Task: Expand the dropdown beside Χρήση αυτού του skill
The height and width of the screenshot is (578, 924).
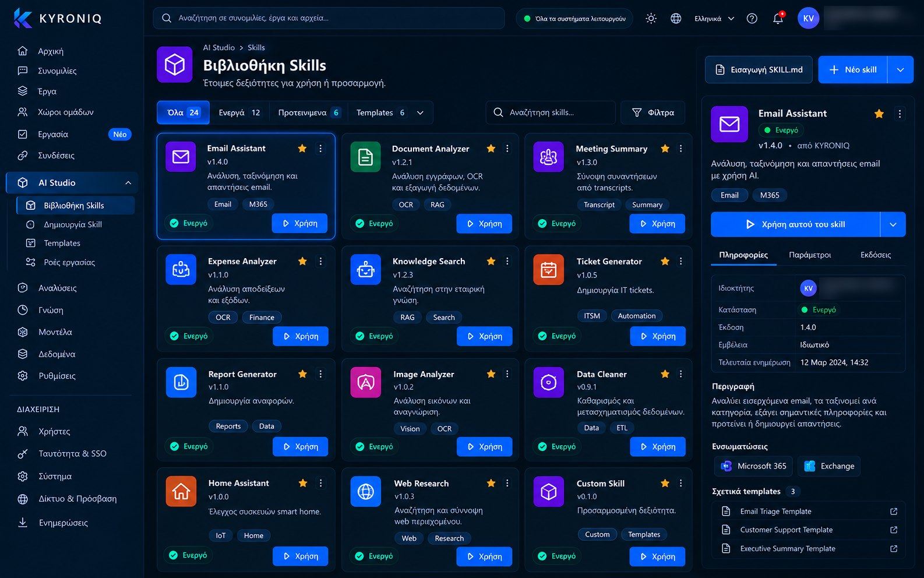Action: tap(893, 224)
